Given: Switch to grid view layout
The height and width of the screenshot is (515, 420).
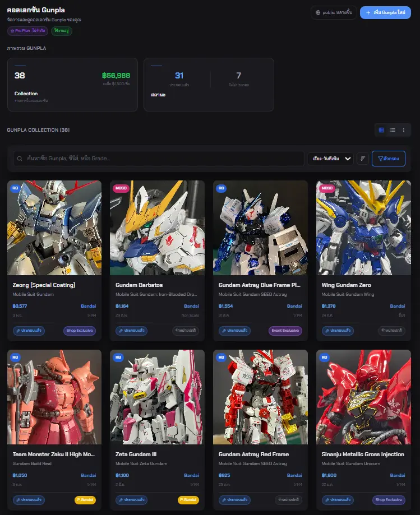Looking at the screenshot, I should [x=381, y=130].
